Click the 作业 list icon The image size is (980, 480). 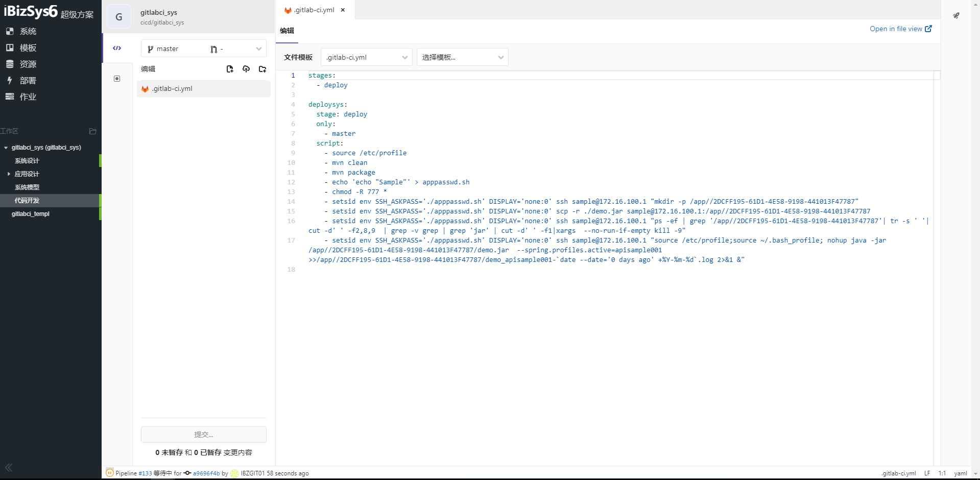[x=10, y=97]
